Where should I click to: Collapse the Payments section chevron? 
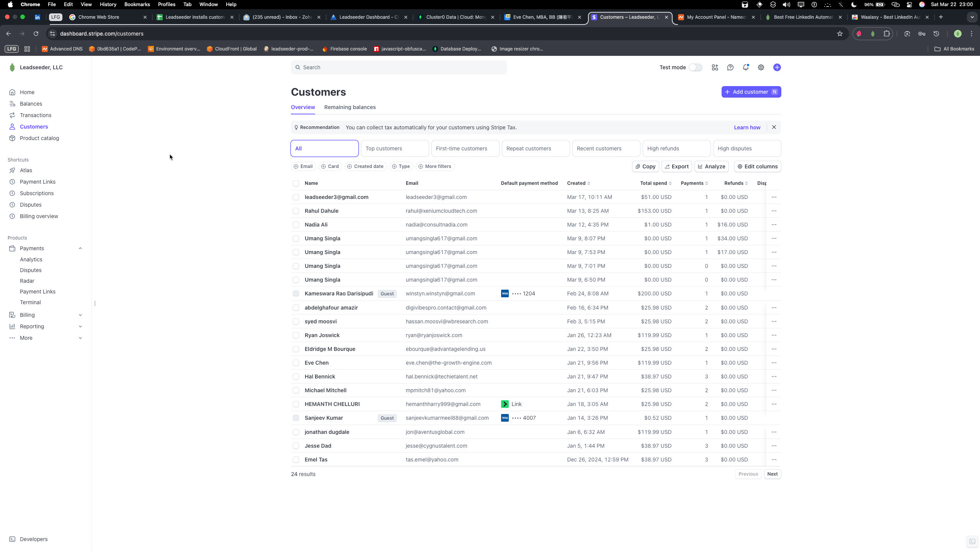(x=80, y=248)
